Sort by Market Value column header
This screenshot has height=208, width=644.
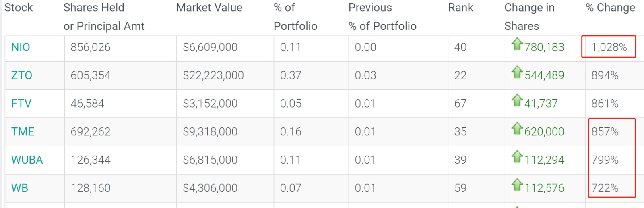[209, 8]
